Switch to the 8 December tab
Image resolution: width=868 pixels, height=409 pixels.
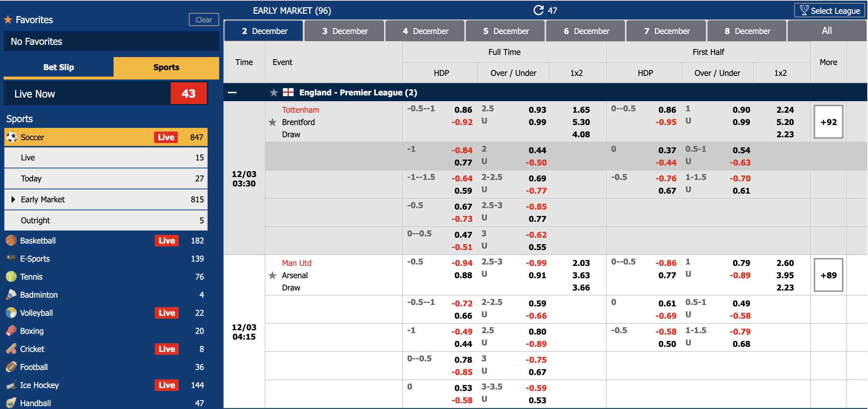point(747,31)
